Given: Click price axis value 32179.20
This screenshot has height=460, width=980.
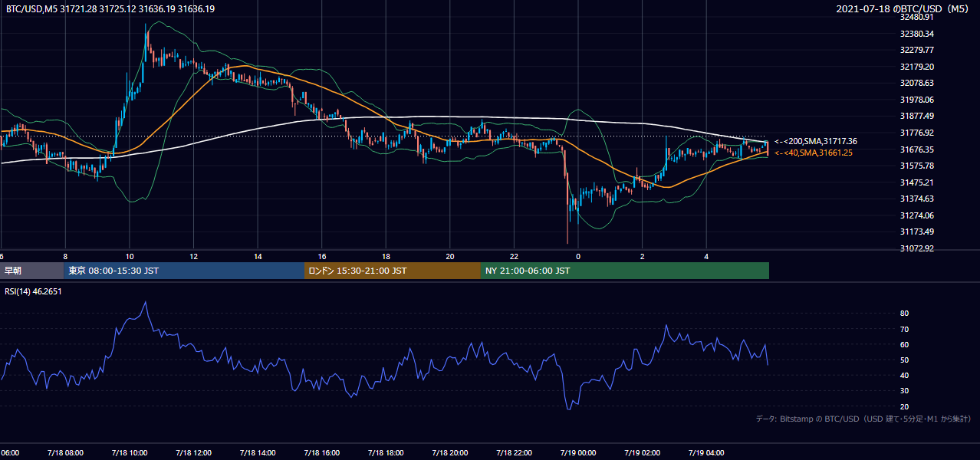Looking at the screenshot, I should (917, 67).
